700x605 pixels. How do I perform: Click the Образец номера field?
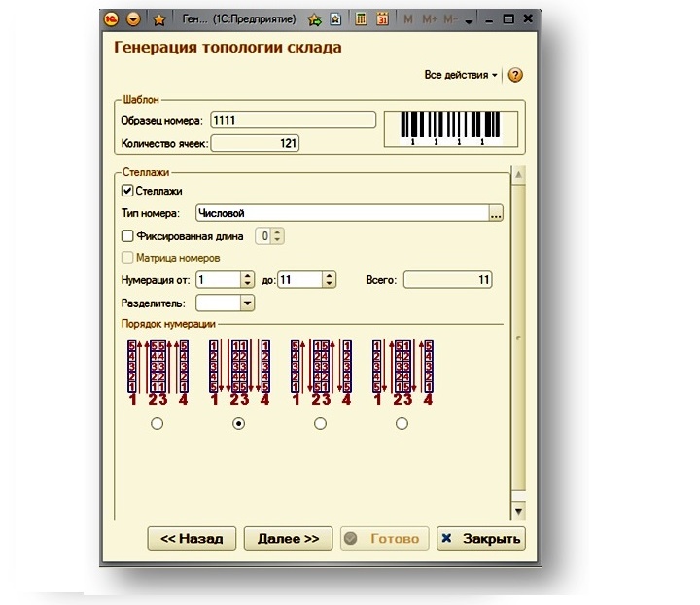coord(293,120)
